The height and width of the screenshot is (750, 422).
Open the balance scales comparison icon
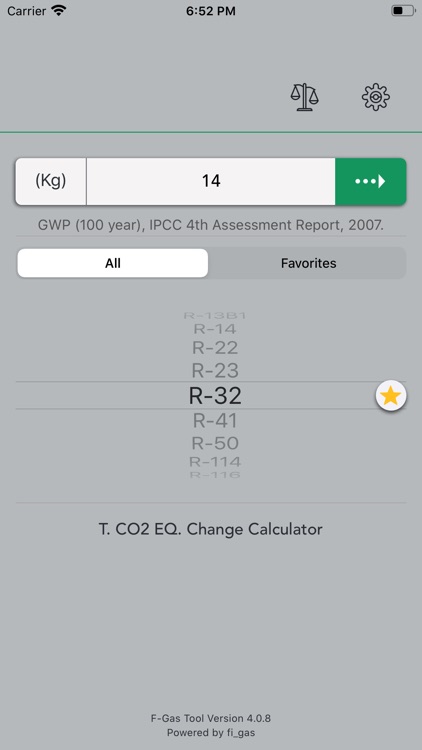[304, 97]
